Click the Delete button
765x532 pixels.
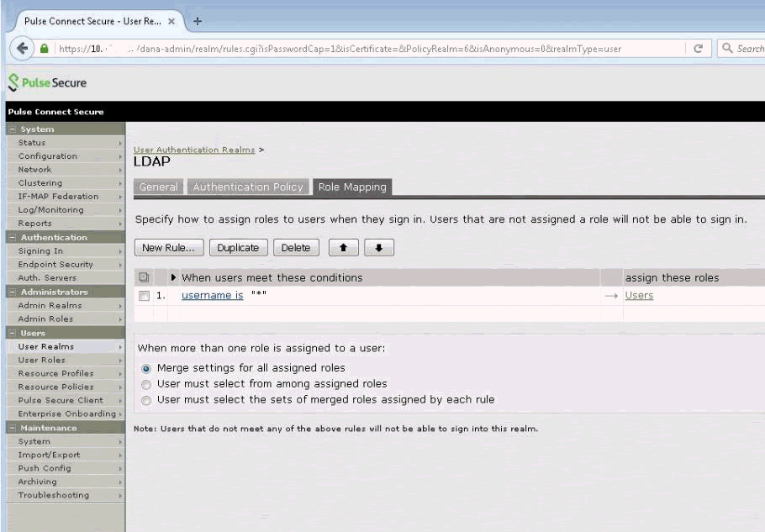[295, 248]
